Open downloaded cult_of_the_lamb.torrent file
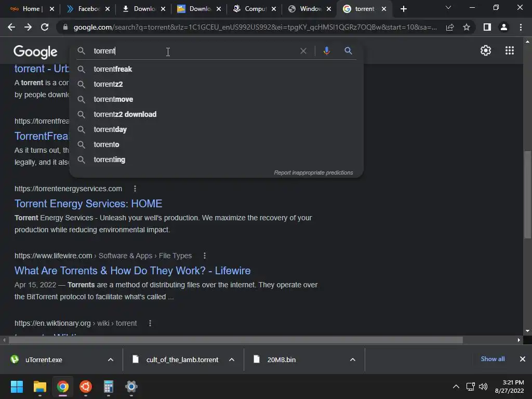Screen dimensions: 532x399 [182, 360]
